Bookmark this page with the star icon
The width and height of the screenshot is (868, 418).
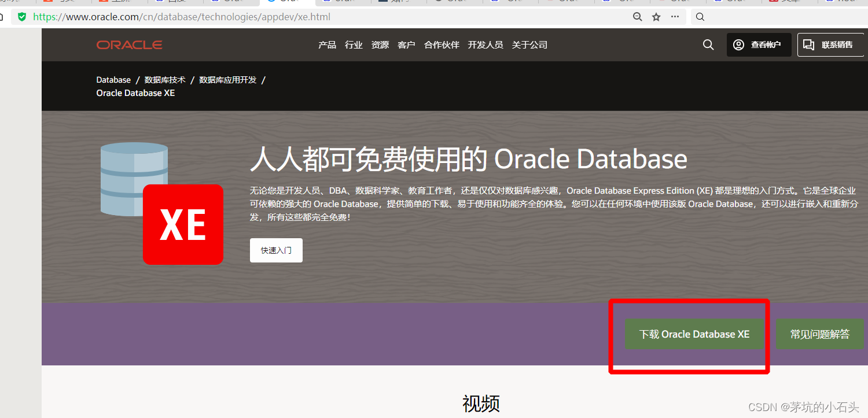pyautogui.click(x=656, y=17)
